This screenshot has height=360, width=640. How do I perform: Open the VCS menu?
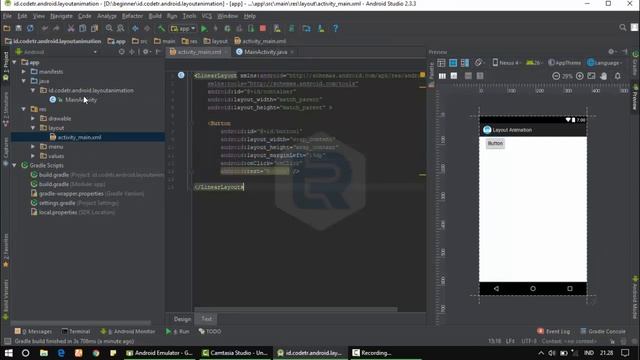click(x=207, y=16)
